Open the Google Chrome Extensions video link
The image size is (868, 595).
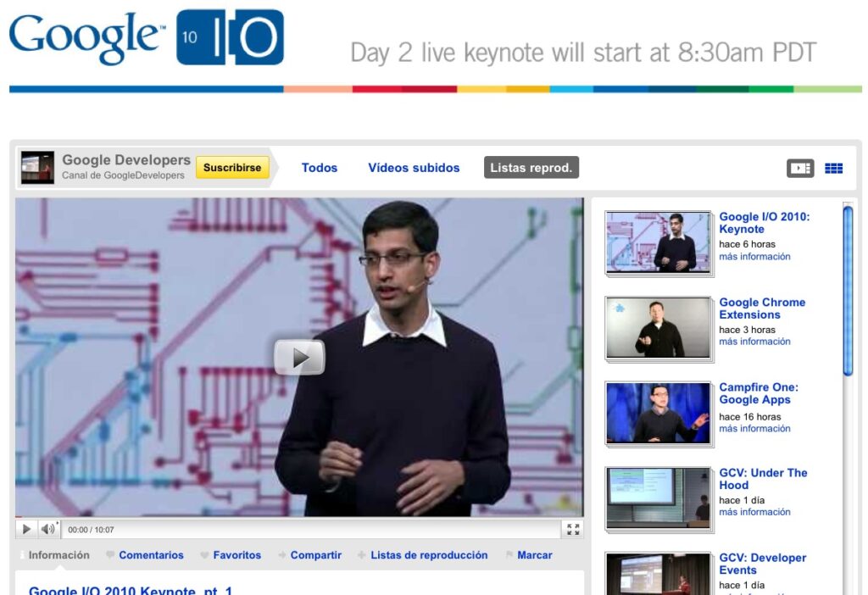coord(762,309)
